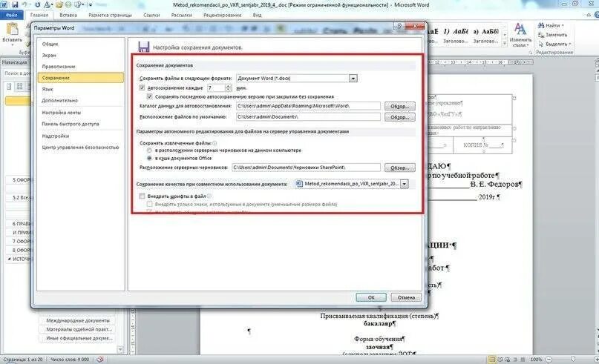Switch to the Вид ribbon tab

257,16
